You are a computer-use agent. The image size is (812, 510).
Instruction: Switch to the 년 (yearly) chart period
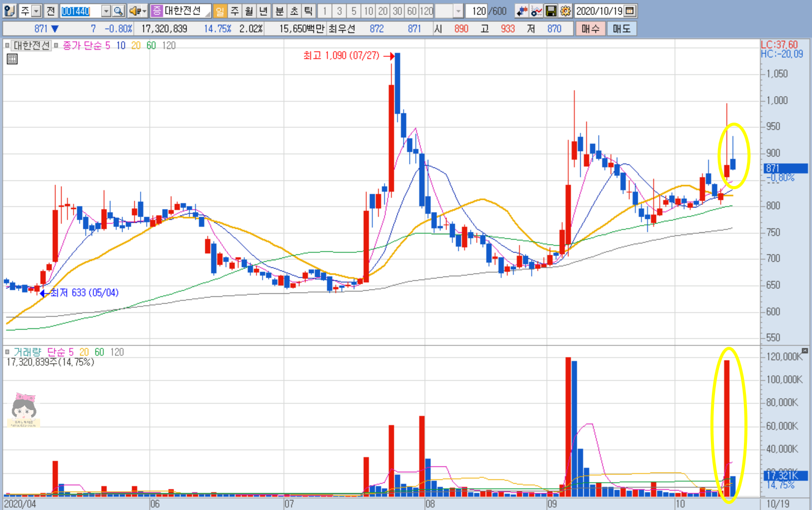click(x=263, y=11)
